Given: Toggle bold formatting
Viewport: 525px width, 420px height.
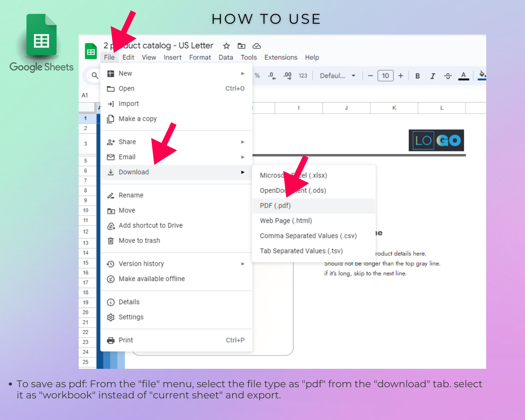Looking at the screenshot, I should [x=417, y=76].
